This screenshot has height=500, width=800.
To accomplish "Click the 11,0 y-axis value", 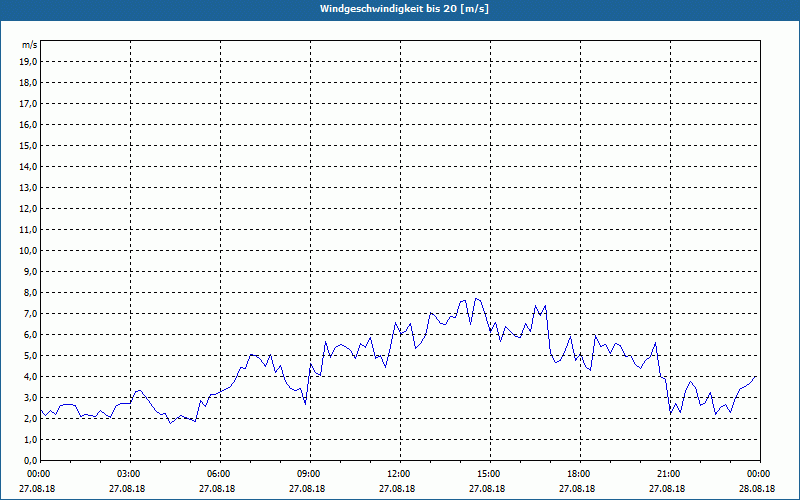I will (28, 230).
